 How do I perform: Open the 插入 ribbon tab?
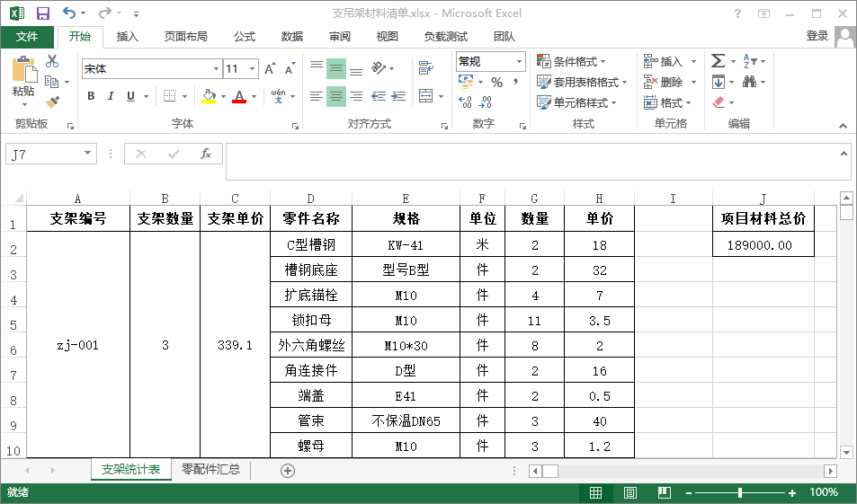click(128, 37)
